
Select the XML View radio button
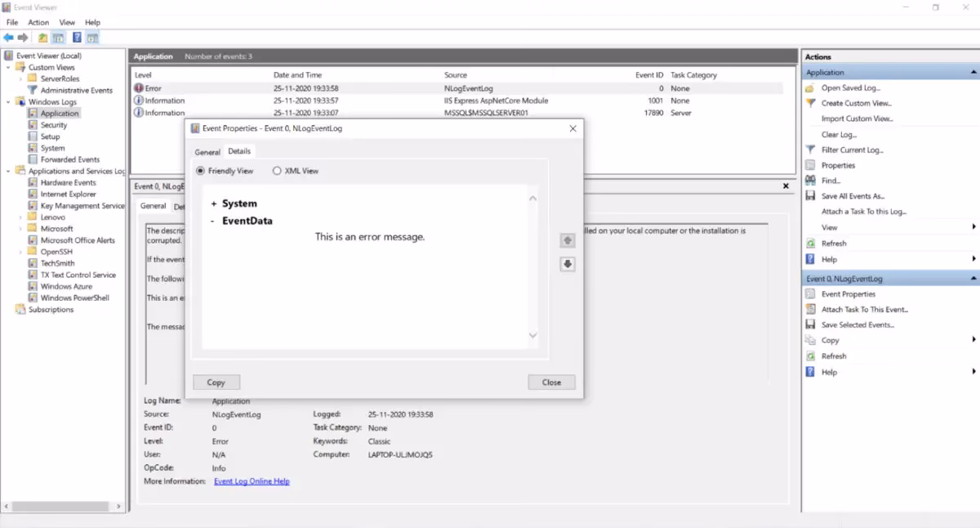277,171
